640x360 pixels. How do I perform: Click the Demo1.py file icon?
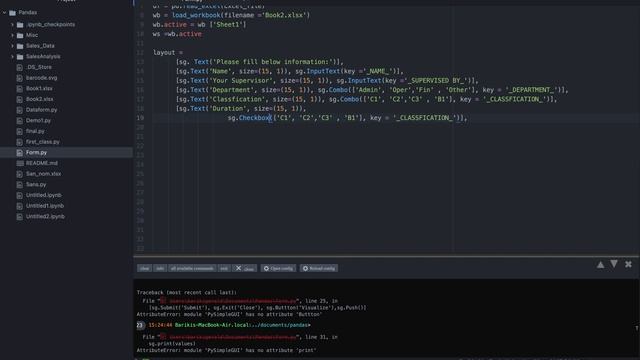point(20,120)
